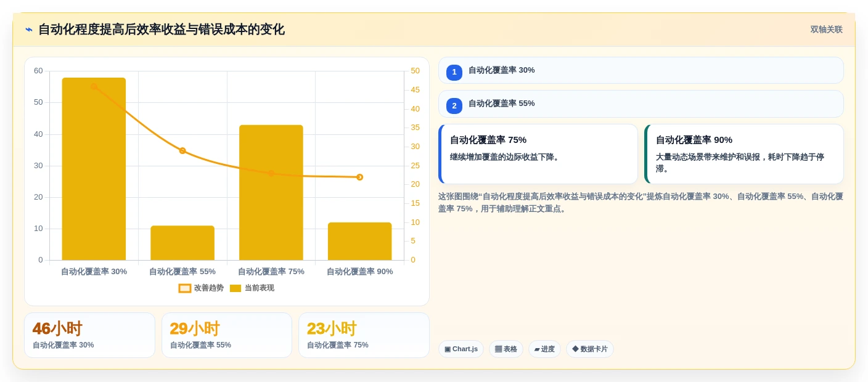This screenshot has height=382, width=868.
Task: Open the 29小时 stat card
Action: (x=227, y=335)
